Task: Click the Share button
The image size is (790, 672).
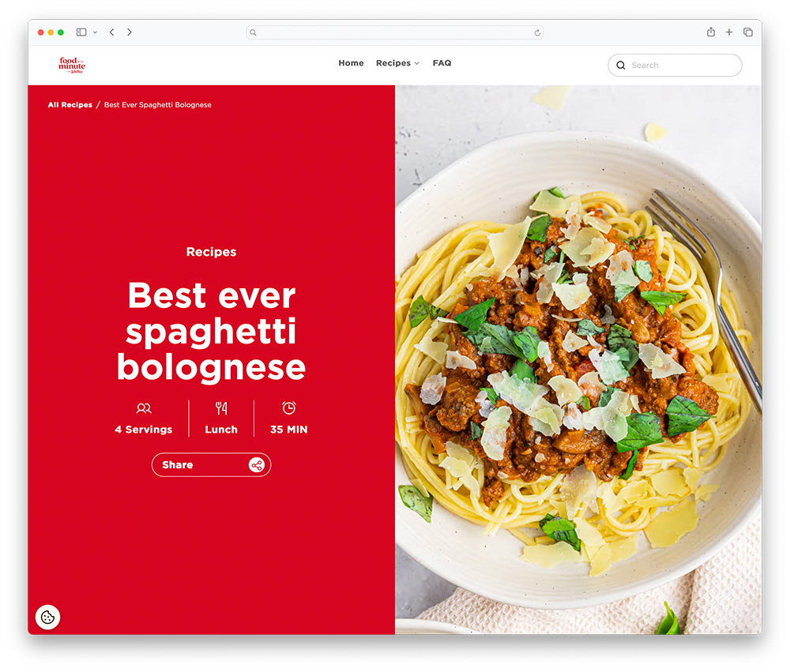Action: pos(211,465)
